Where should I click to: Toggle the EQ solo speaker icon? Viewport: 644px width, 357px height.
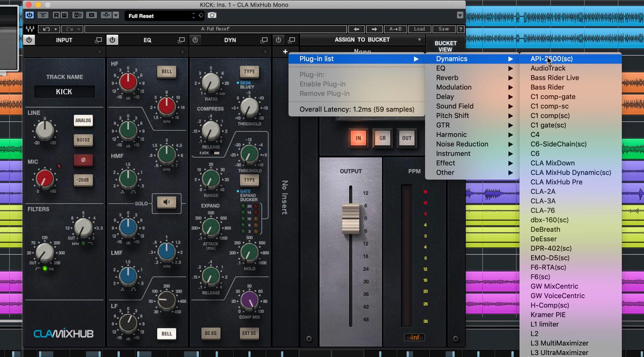[x=167, y=203]
